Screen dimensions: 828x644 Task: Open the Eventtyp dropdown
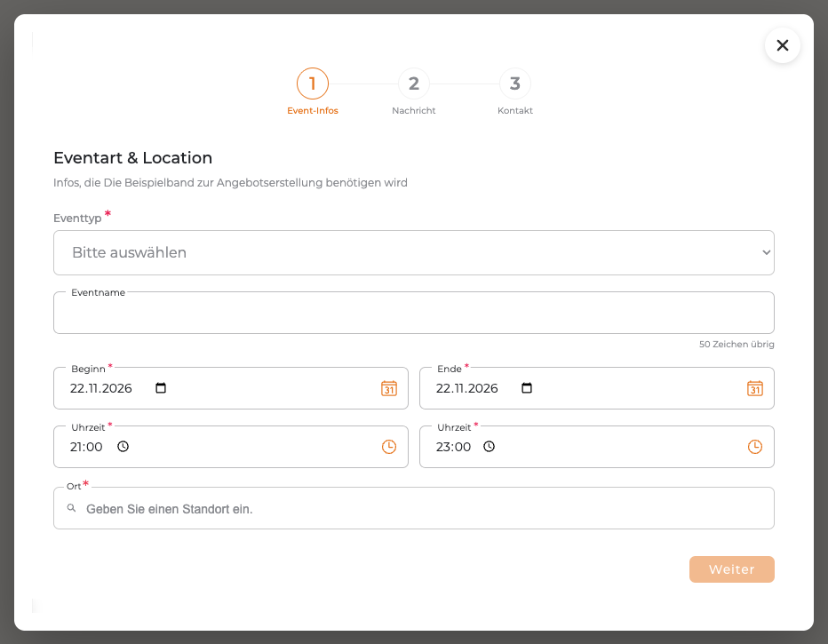tap(414, 252)
